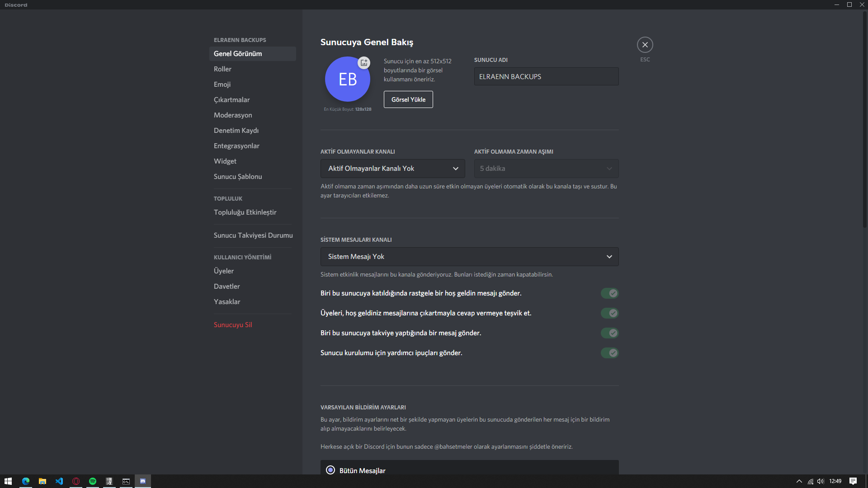Click the volume speaker tray icon
This screenshot has width=868, height=488.
tap(821, 481)
